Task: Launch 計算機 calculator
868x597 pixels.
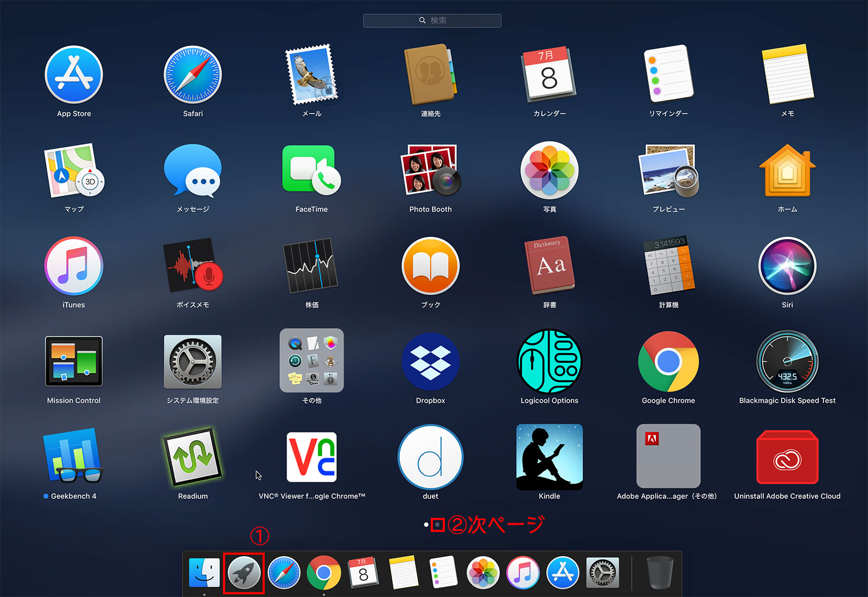Action: (x=668, y=266)
